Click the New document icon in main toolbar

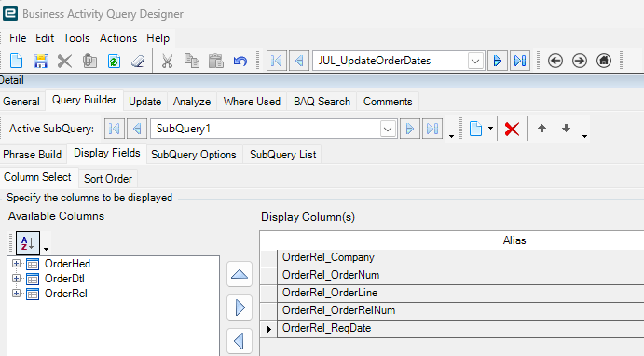pos(17,62)
